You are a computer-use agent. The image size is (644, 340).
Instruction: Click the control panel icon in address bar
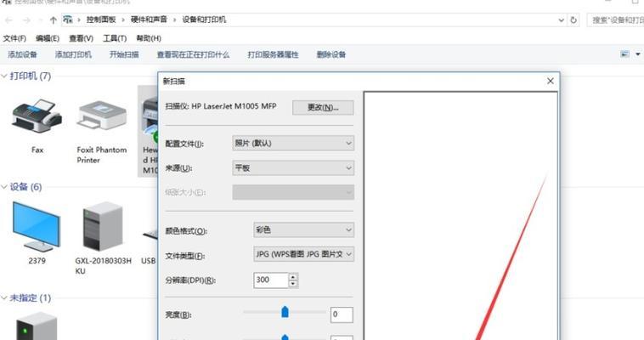click(x=68, y=20)
